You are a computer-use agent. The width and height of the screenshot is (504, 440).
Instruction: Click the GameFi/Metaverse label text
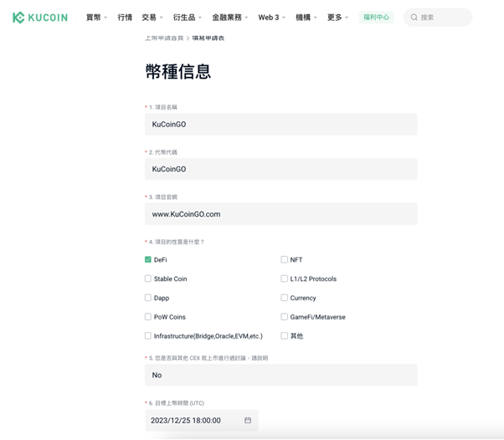point(317,317)
